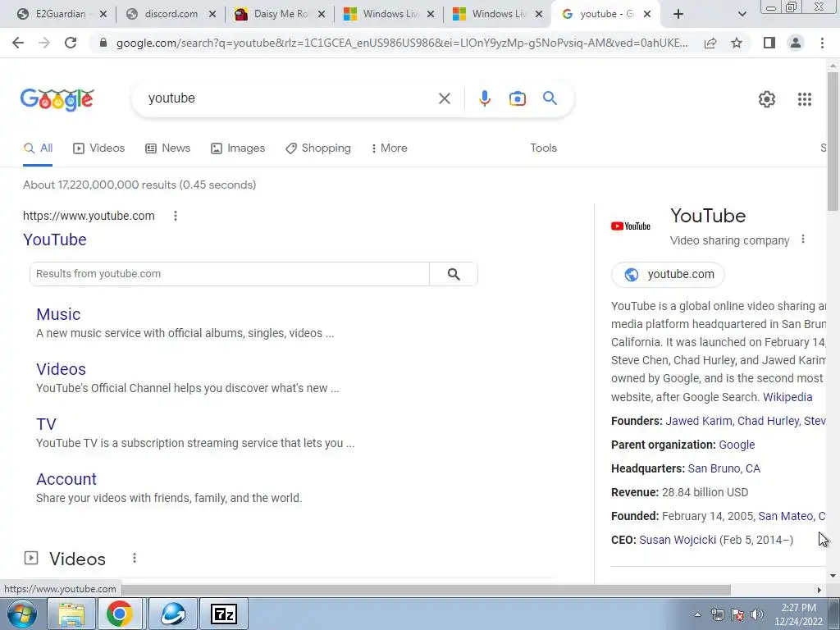Open the San Mateo founded link

(792, 517)
